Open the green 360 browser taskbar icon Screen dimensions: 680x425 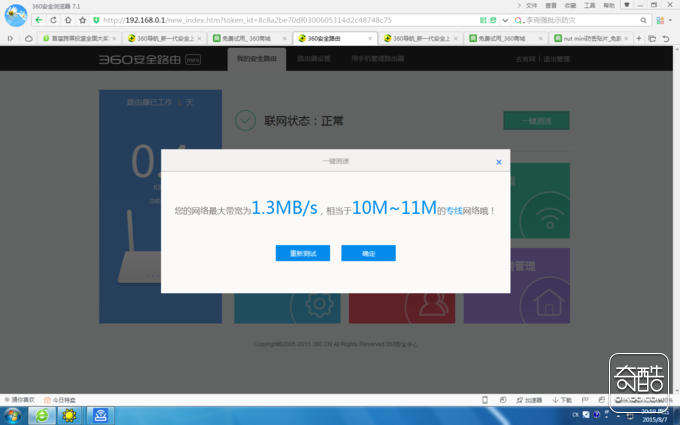(42, 416)
